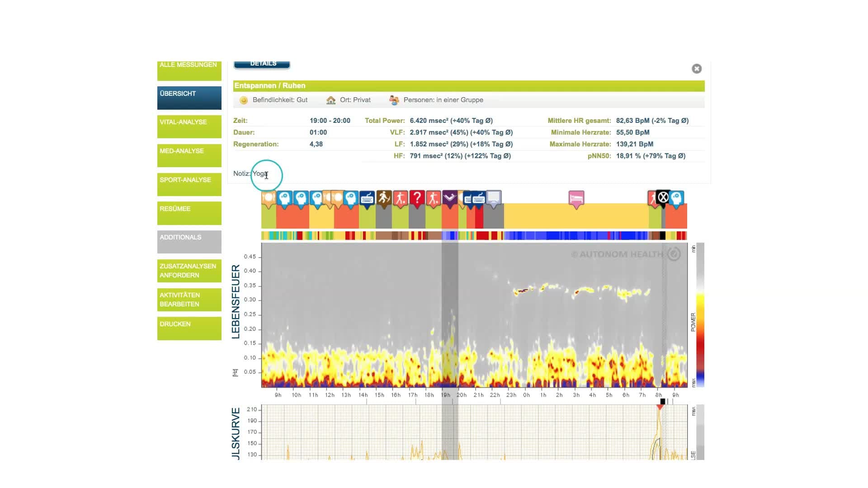
Task: Close the activity details panel
Action: point(696,69)
